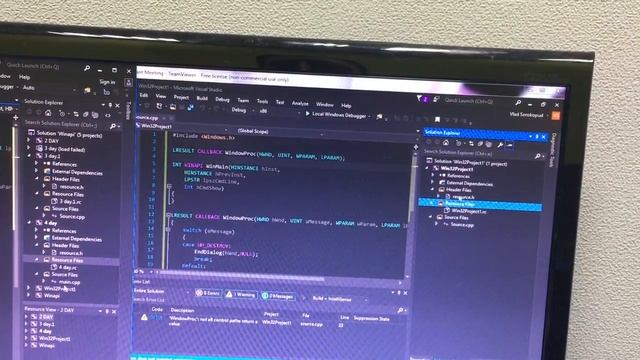Open the Diagnostic Tools vertical tab on the right
Viewport: 640px width, 360px height.
(552, 150)
